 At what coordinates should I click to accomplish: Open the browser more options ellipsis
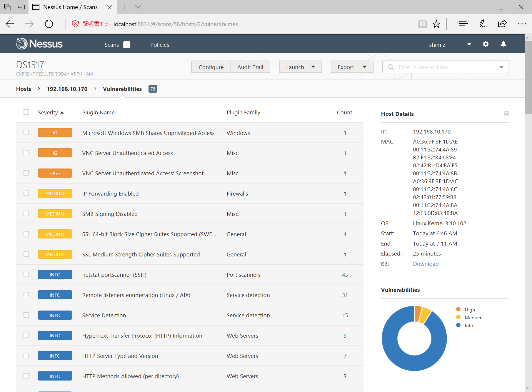(x=522, y=24)
